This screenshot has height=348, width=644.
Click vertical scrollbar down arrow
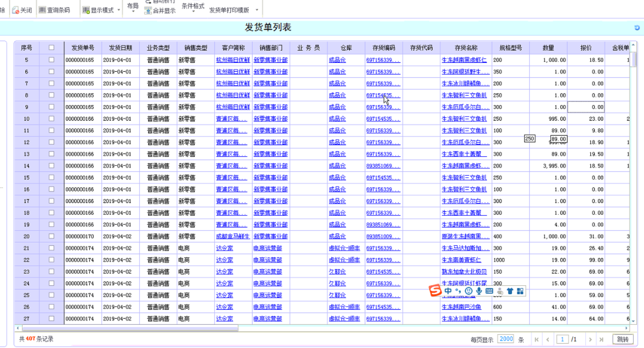(x=634, y=320)
